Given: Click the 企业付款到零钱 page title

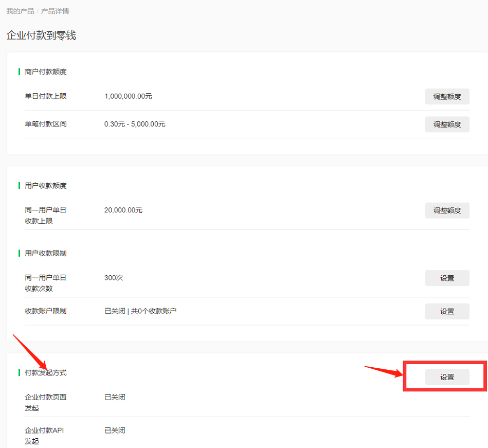Looking at the screenshot, I should tap(41, 35).
